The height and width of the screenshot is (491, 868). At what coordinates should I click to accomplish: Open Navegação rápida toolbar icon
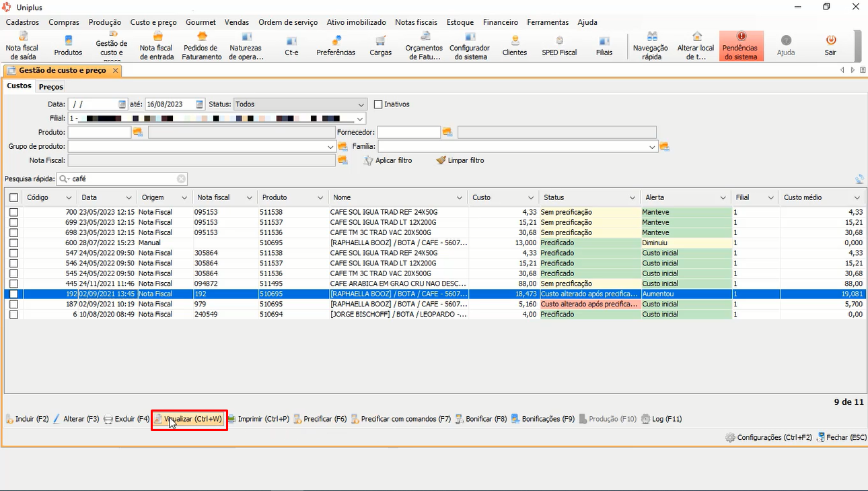(651, 46)
